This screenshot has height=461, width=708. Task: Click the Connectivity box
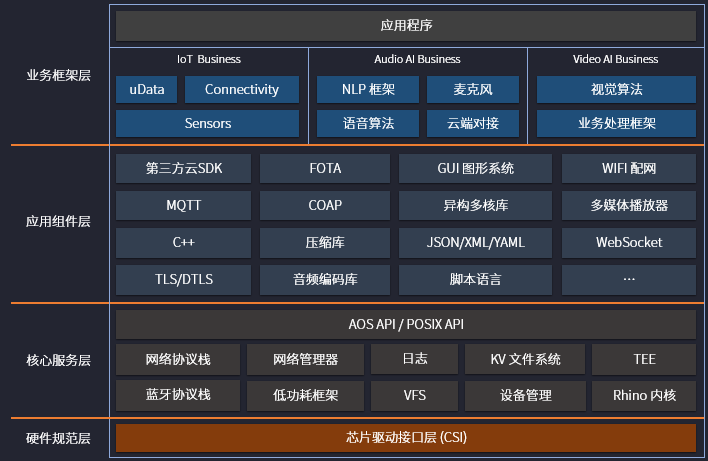click(x=242, y=90)
